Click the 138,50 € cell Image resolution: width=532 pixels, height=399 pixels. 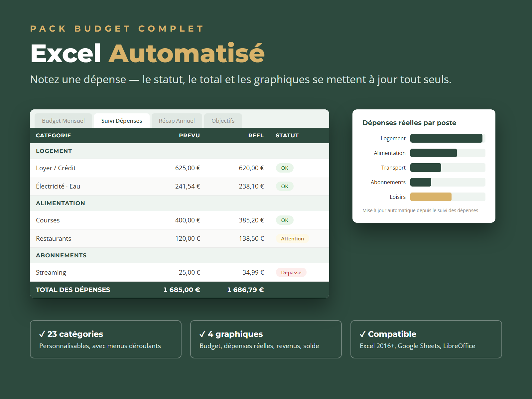point(251,238)
